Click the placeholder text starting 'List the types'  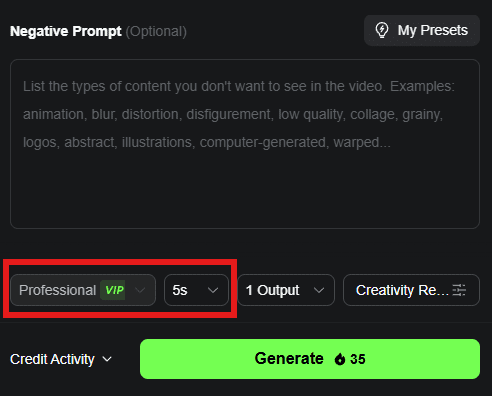[239, 114]
